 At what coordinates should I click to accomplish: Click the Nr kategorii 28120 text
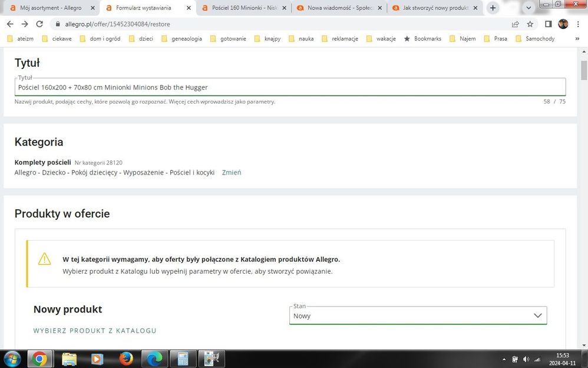pos(98,163)
